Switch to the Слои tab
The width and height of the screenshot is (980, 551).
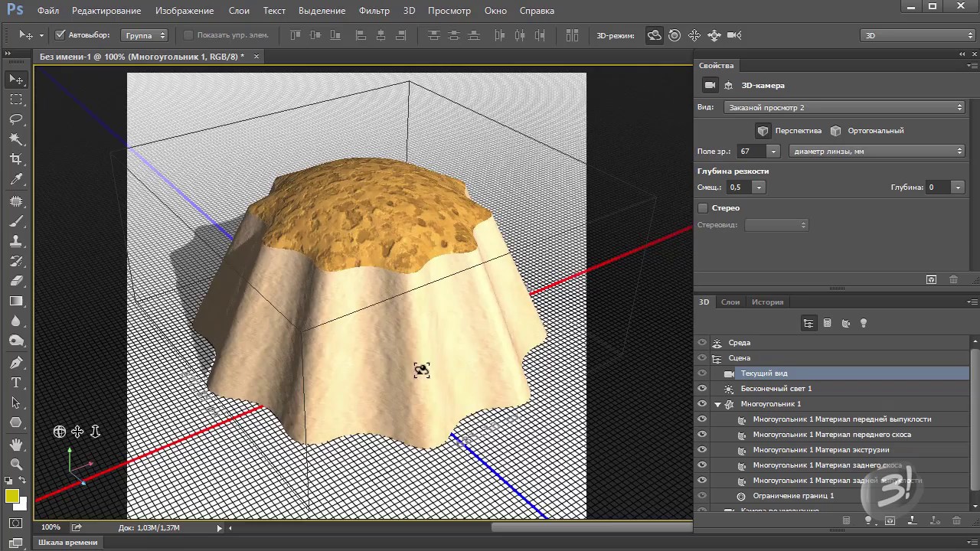pos(730,302)
